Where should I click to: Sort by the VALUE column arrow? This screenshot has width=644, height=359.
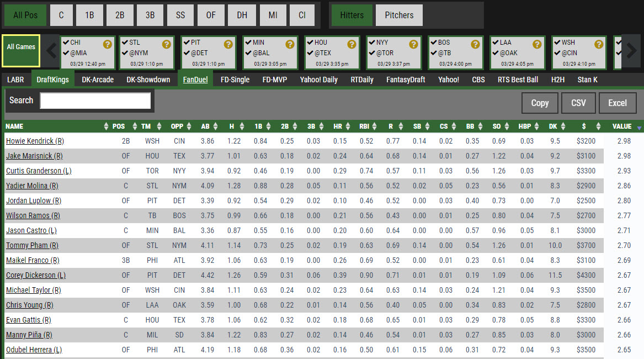pyautogui.click(x=639, y=127)
